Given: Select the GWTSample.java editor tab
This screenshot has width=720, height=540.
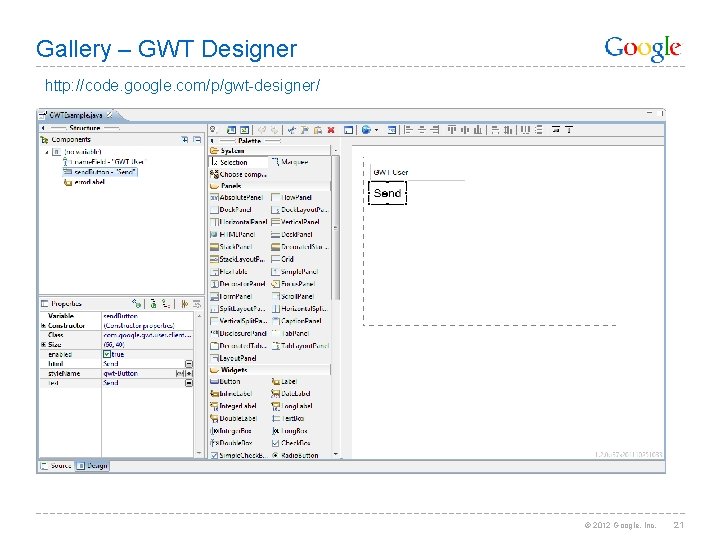Looking at the screenshot, I should tap(76, 115).
